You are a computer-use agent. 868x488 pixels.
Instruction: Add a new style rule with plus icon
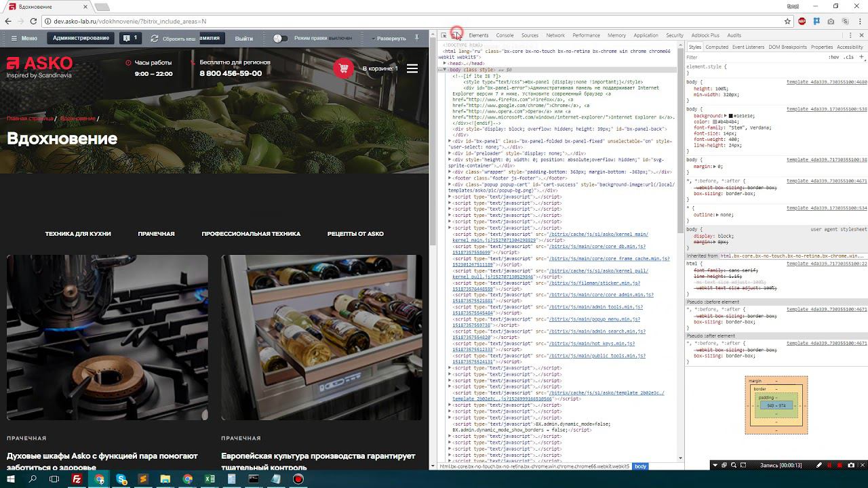tap(861, 58)
